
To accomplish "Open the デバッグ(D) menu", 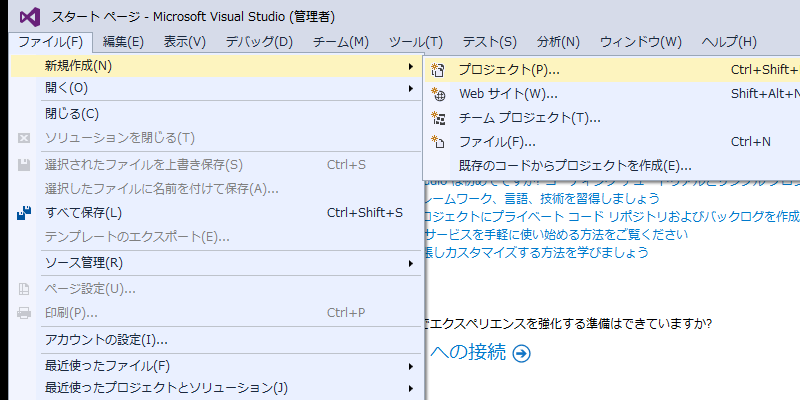I will pos(259,42).
